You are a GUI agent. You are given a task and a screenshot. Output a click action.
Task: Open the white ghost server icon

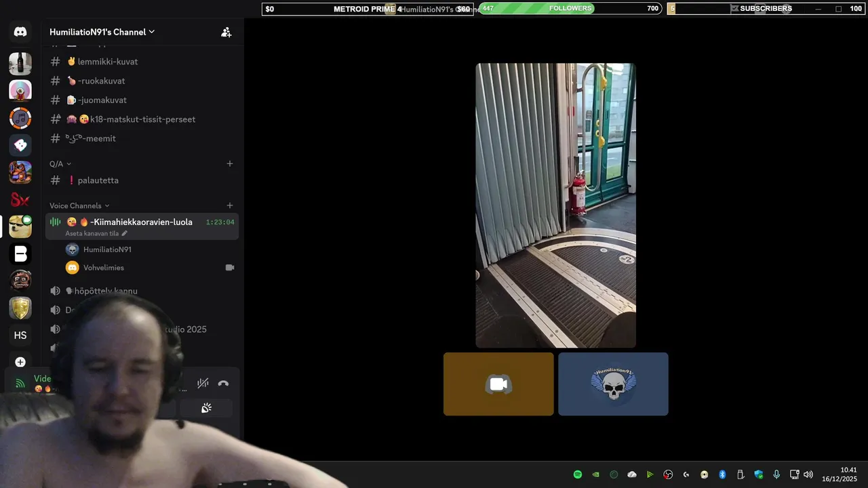point(20,145)
